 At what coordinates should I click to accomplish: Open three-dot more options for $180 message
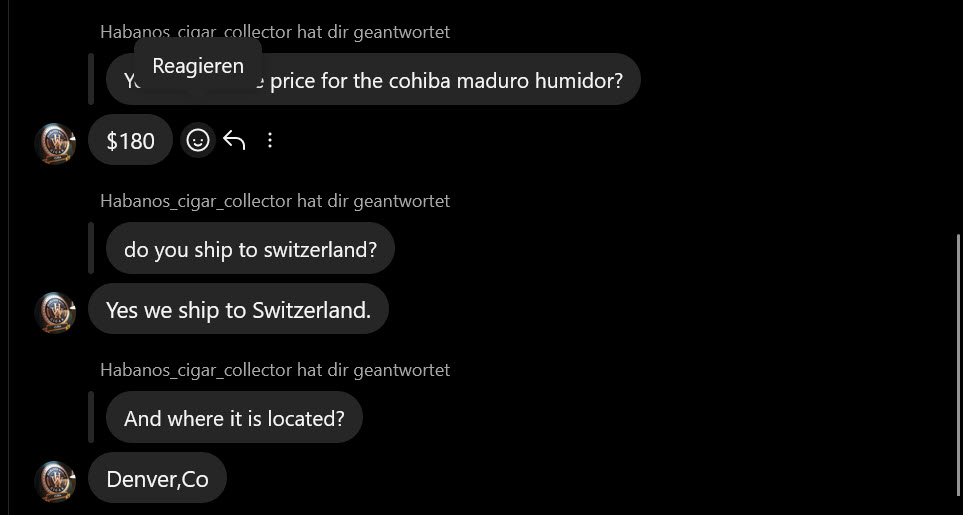click(x=270, y=140)
